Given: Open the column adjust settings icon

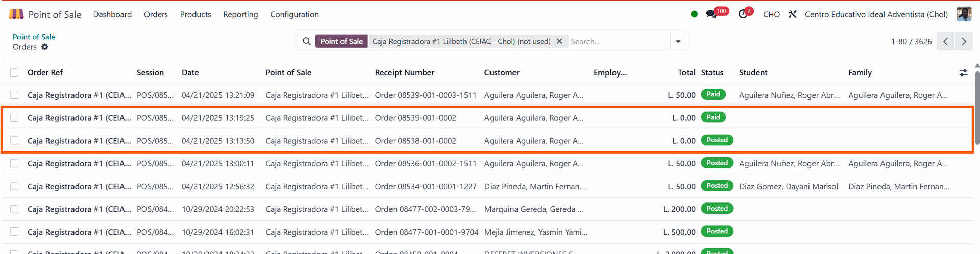Looking at the screenshot, I should coord(963,73).
